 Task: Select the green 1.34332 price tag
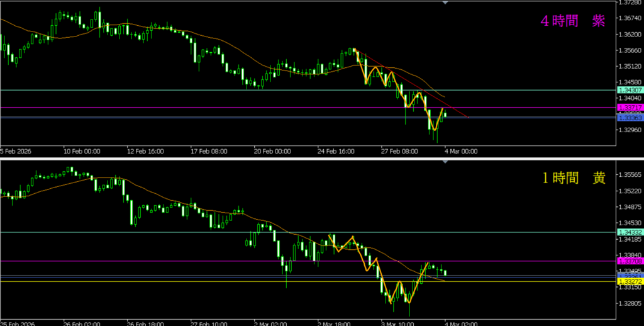(x=630, y=232)
